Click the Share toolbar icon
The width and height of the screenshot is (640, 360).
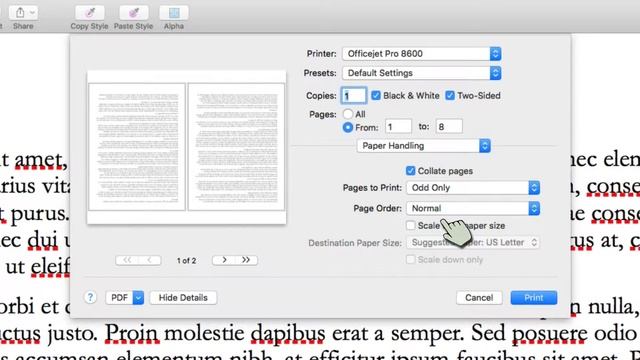pos(23,13)
